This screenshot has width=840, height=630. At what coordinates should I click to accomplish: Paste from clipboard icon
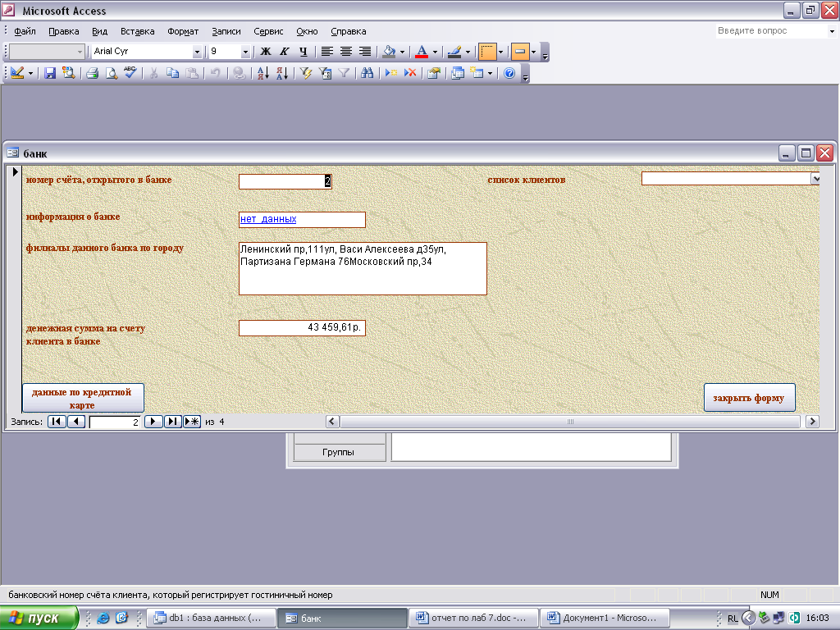pos(192,73)
